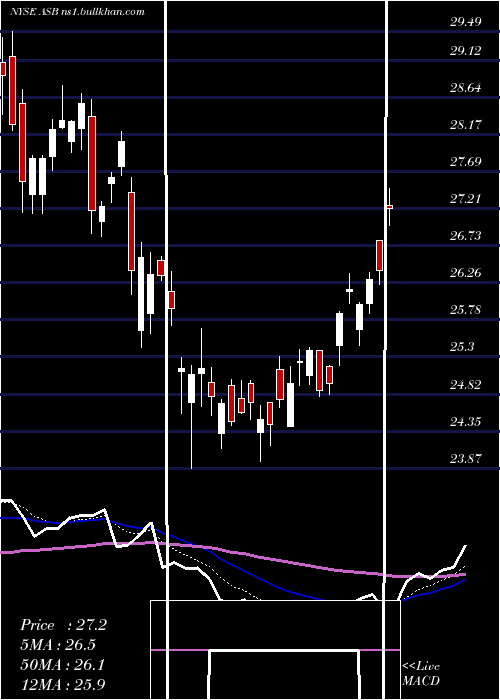Select the 26.26 price axis label
The image size is (500, 700).
[x=466, y=272]
